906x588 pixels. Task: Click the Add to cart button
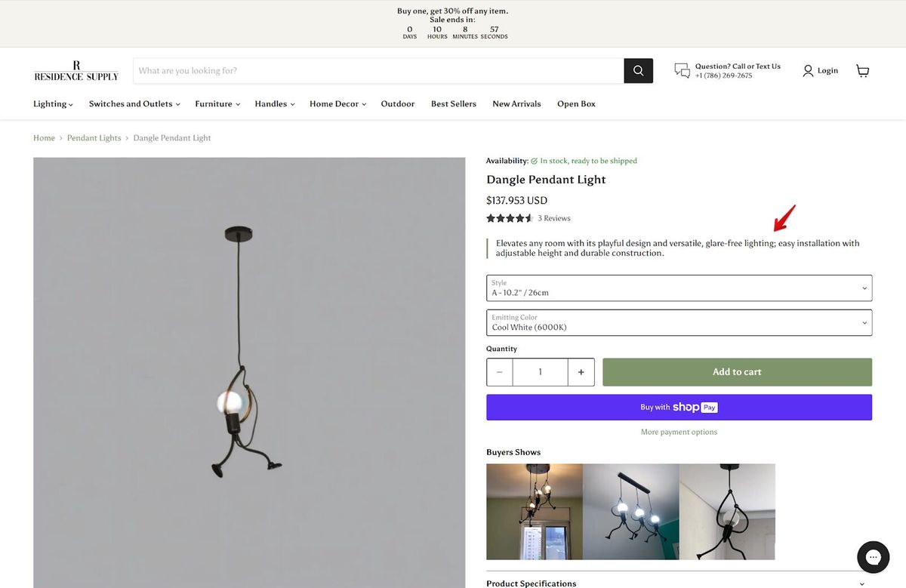pos(737,372)
